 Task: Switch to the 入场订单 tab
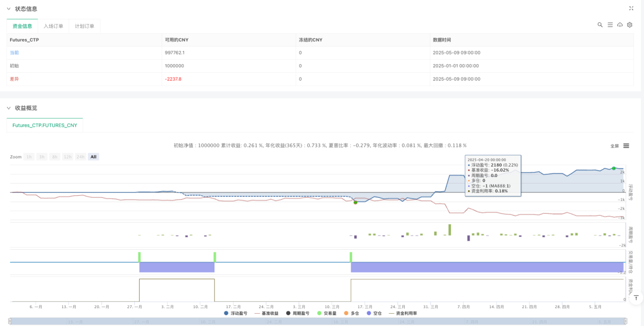click(54, 26)
